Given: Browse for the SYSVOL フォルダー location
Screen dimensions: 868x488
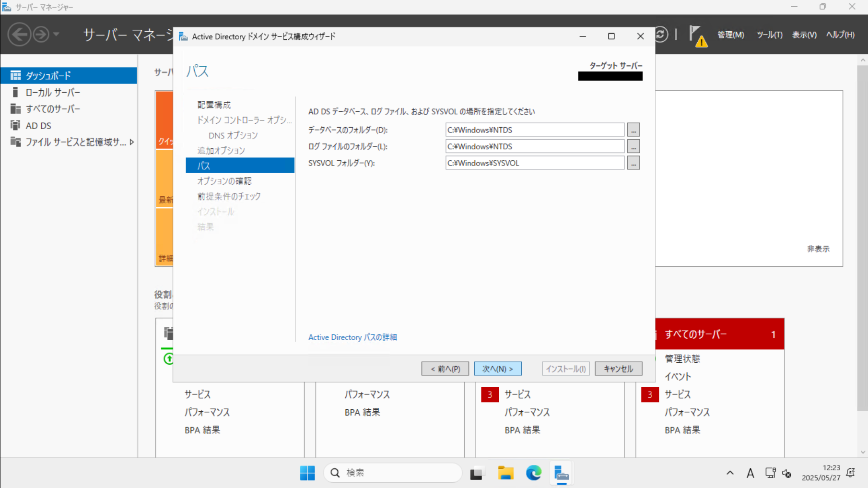Looking at the screenshot, I should (633, 163).
